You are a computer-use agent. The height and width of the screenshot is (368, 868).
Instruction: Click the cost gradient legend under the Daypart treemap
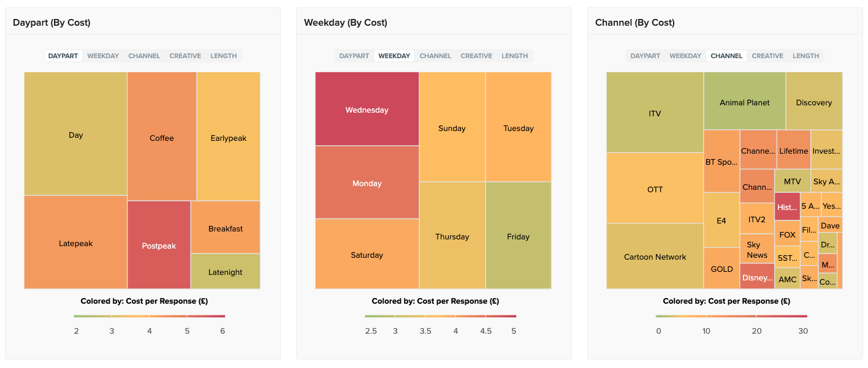[x=149, y=317]
